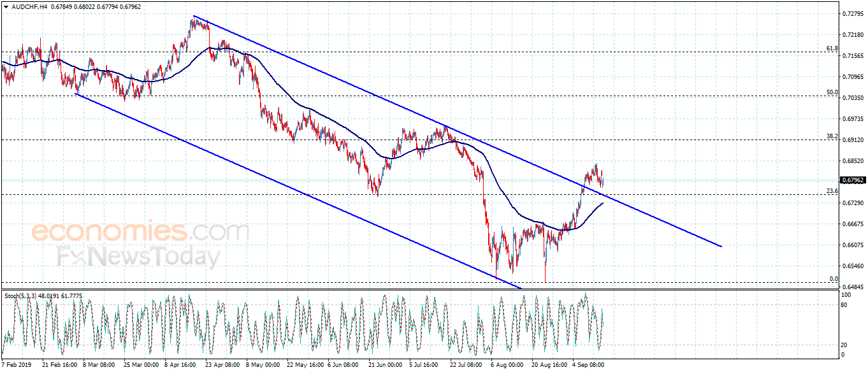This screenshot has height=372, width=868.
Task: Click price axis value 0.72795
Action: click(853, 13)
